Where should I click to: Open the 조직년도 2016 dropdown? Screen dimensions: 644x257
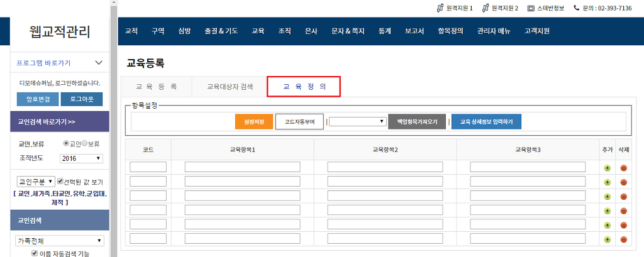tap(81, 158)
